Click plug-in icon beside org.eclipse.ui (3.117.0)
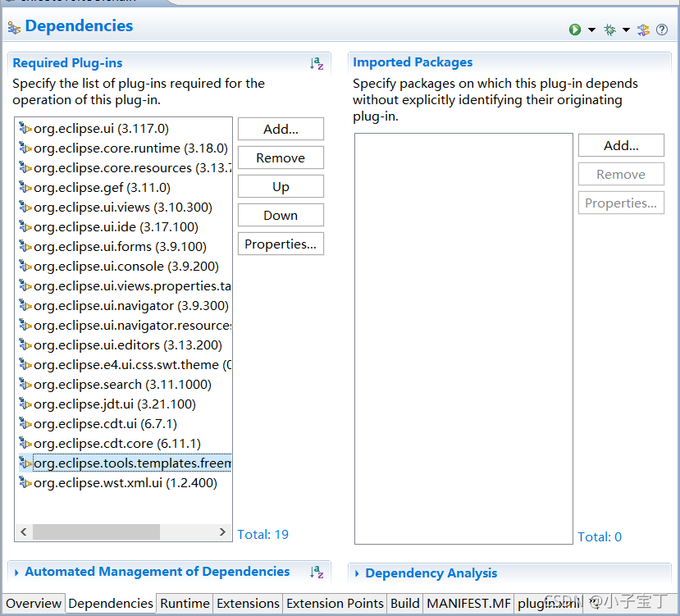This screenshot has width=680, height=616. tap(25, 129)
